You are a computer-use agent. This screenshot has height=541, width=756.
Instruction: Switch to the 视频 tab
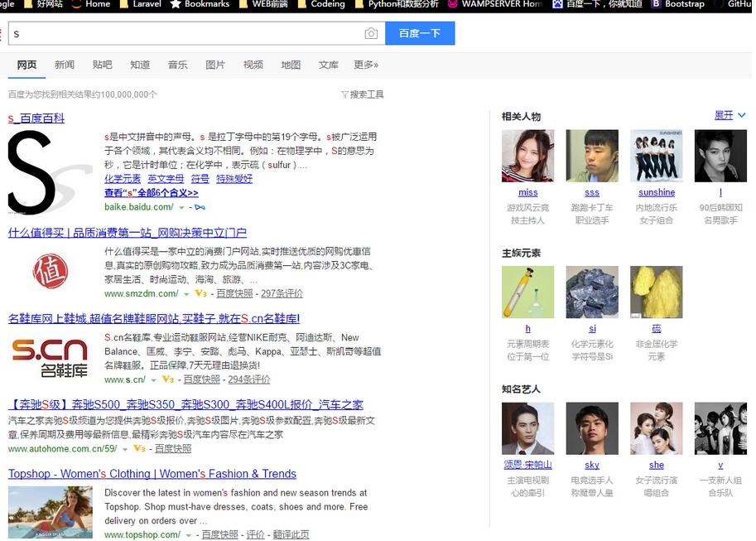pyautogui.click(x=253, y=65)
